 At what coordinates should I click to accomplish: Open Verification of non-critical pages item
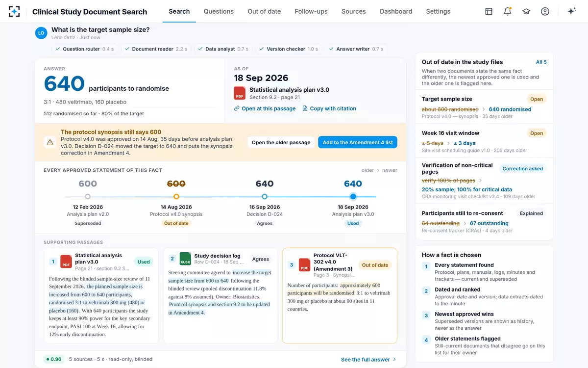click(x=484, y=181)
